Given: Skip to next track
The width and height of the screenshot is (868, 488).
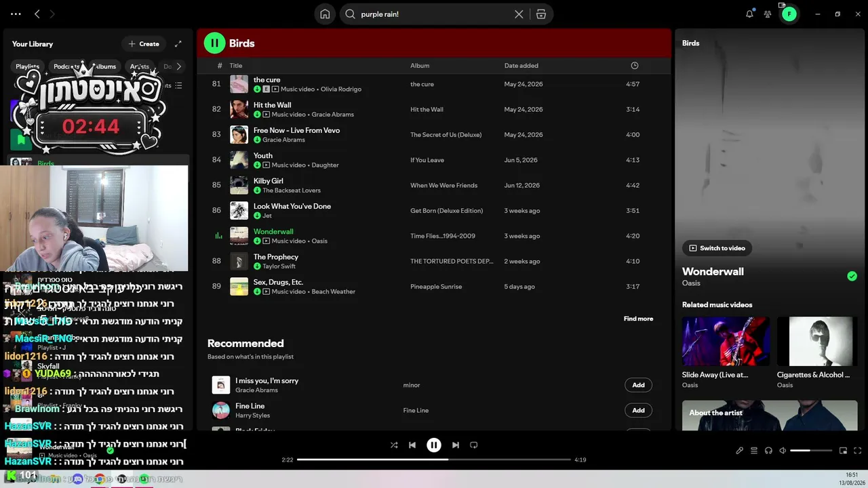Looking at the screenshot, I should point(456,445).
